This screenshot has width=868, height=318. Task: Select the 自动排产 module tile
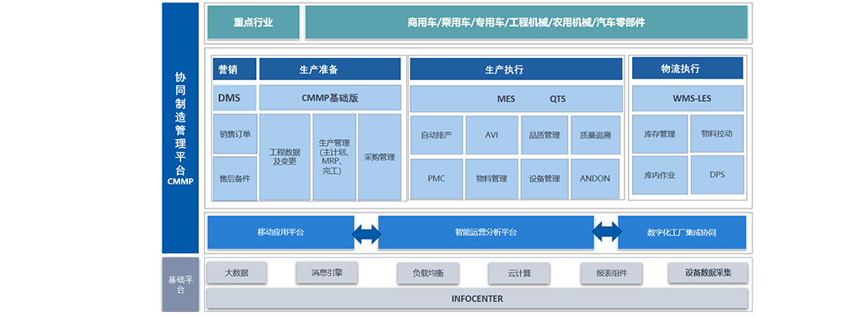pos(437,135)
